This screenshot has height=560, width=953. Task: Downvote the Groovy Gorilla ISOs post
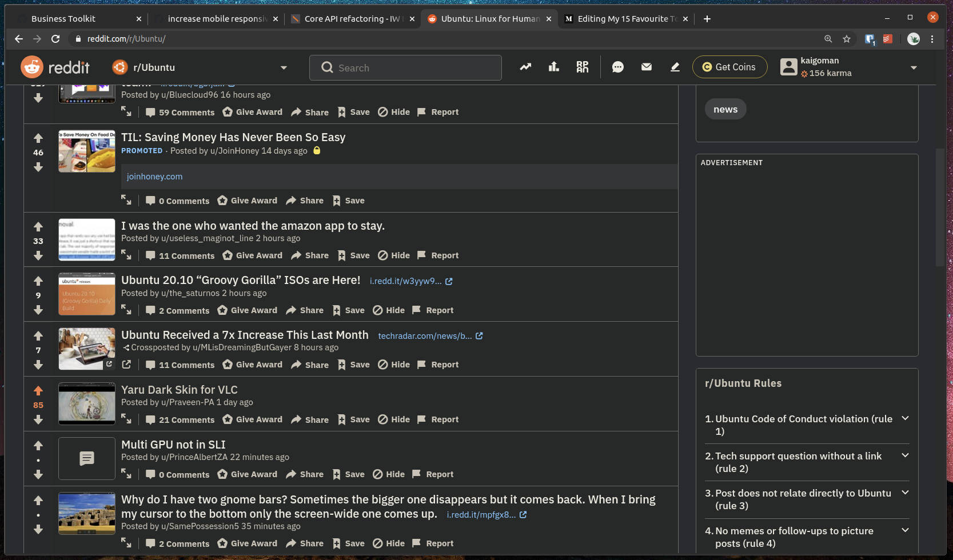(38, 310)
